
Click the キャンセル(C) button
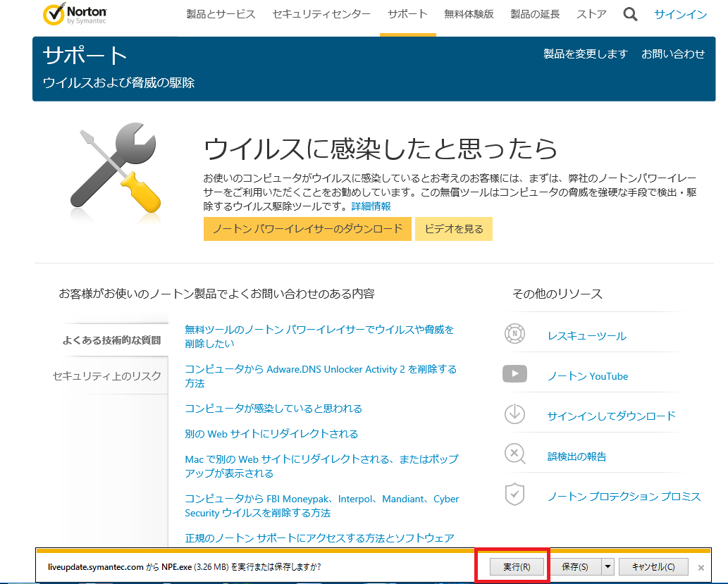(x=653, y=567)
